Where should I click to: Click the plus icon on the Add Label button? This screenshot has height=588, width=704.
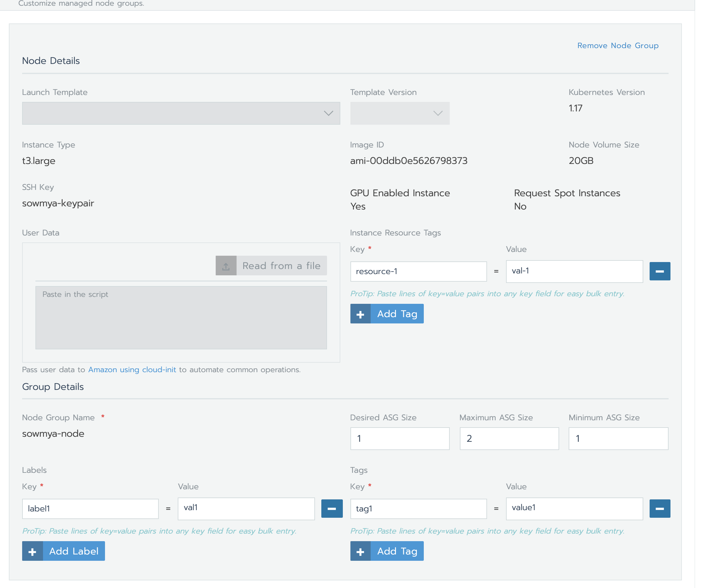tap(32, 551)
